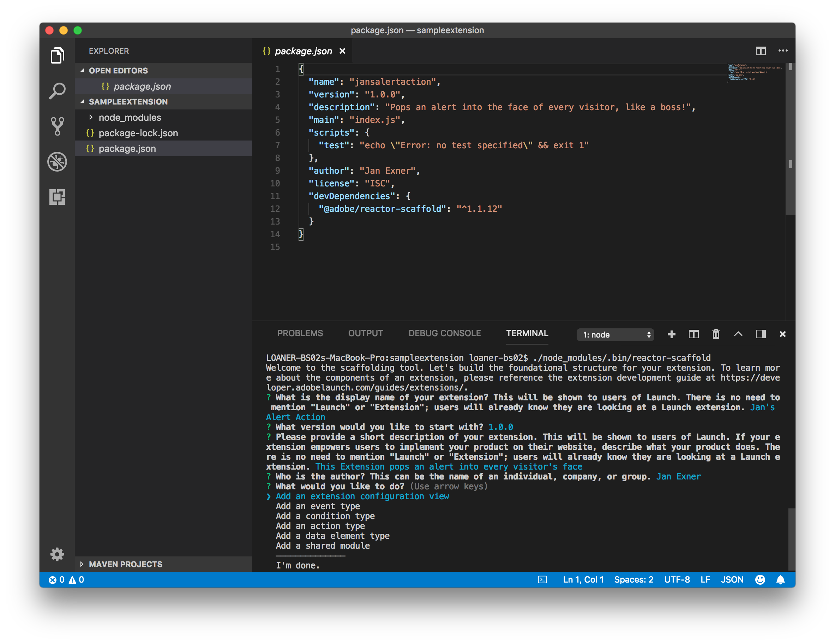
Task: Toggle the Explorer view icon
Action: 57,56
